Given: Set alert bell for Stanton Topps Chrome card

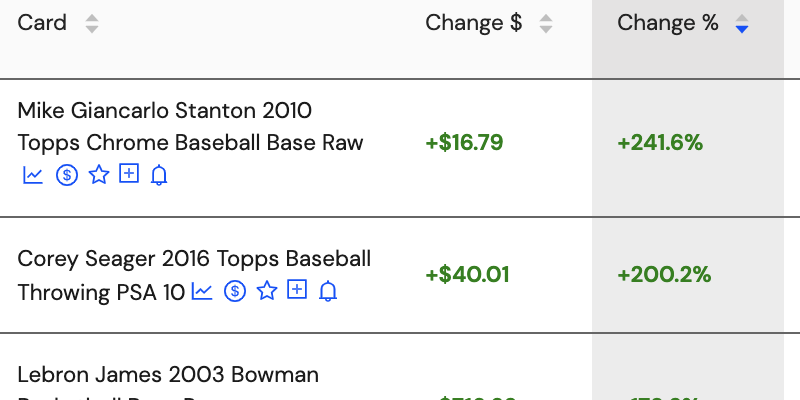Looking at the screenshot, I should tap(159, 175).
